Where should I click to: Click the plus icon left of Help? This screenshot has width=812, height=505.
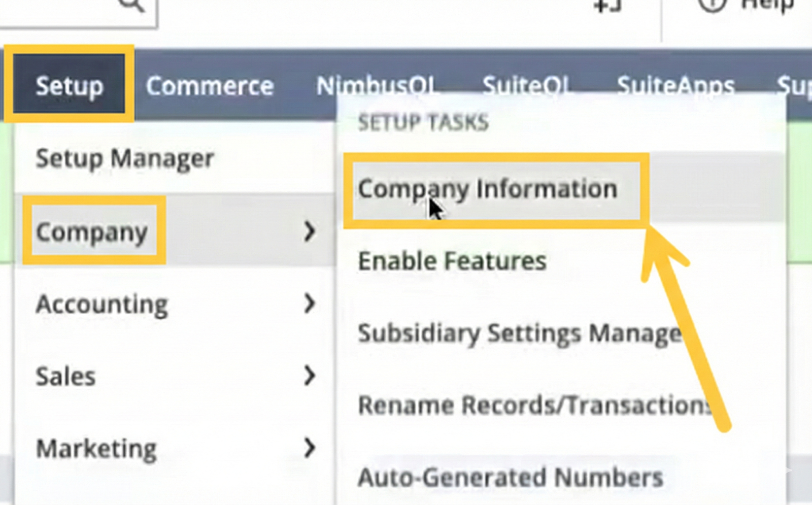607,5
